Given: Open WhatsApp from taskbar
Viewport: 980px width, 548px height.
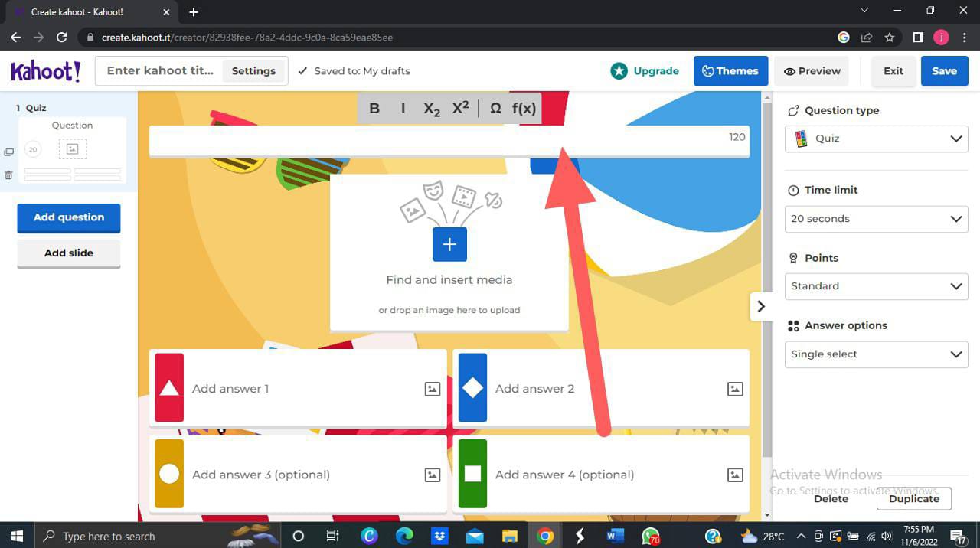Looking at the screenshot, I should tap(650, 536).
